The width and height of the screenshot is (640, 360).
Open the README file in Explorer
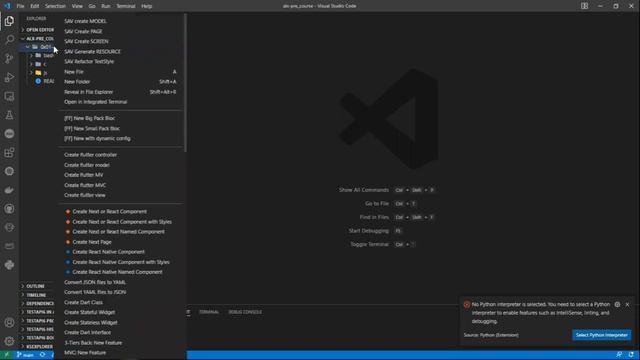45,81
